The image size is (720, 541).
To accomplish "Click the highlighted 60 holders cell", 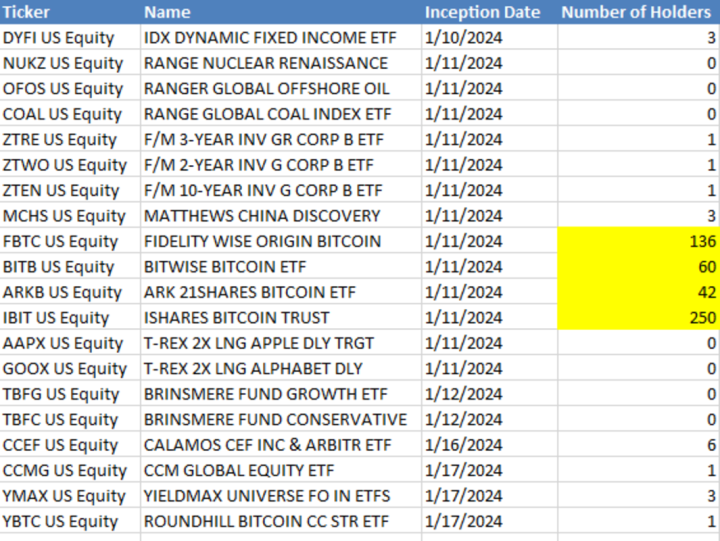I will (x=639, y=266).
